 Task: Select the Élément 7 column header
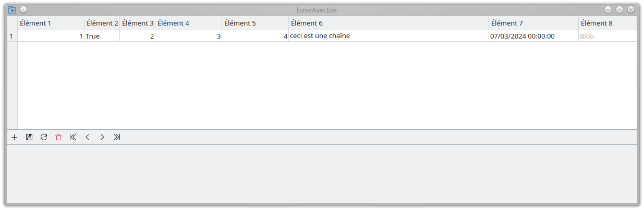(x=534, y=23)
